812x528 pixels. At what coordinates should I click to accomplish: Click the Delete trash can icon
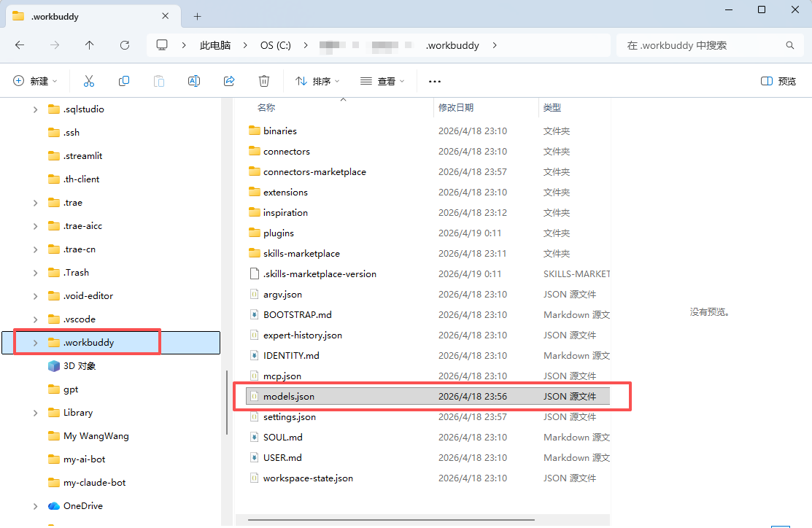264,81
